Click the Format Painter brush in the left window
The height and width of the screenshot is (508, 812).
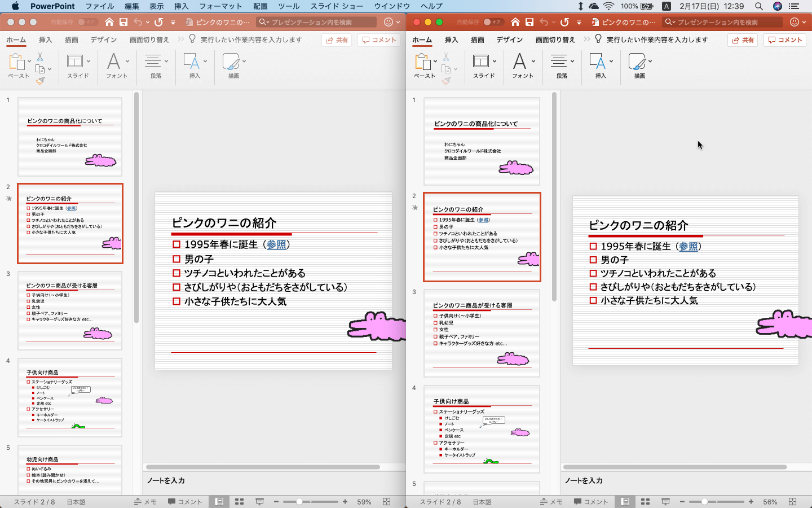[40, 81]
